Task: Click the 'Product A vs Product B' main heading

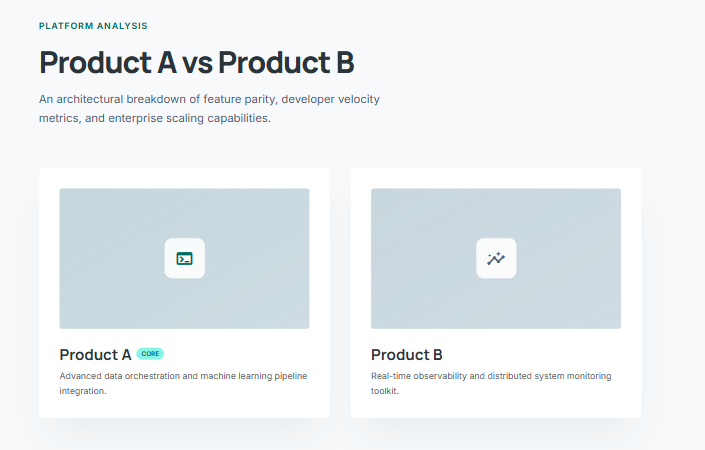Action: [197, 62]
